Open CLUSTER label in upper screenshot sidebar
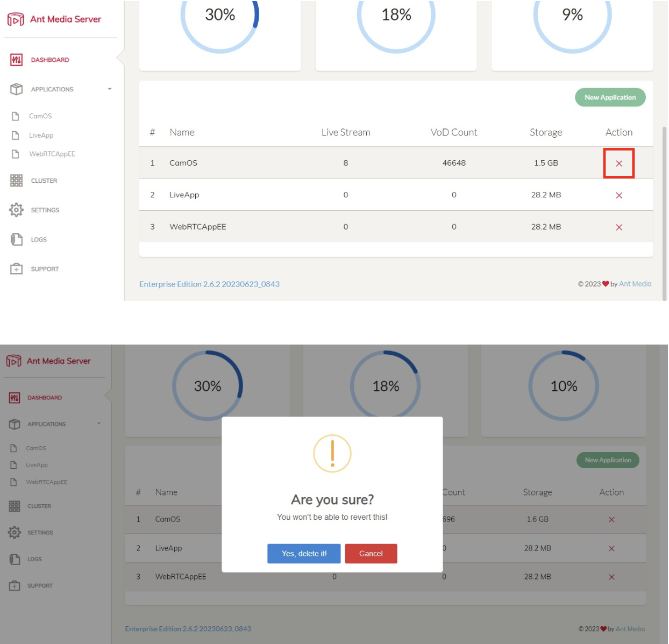 [x=44, y=181]
